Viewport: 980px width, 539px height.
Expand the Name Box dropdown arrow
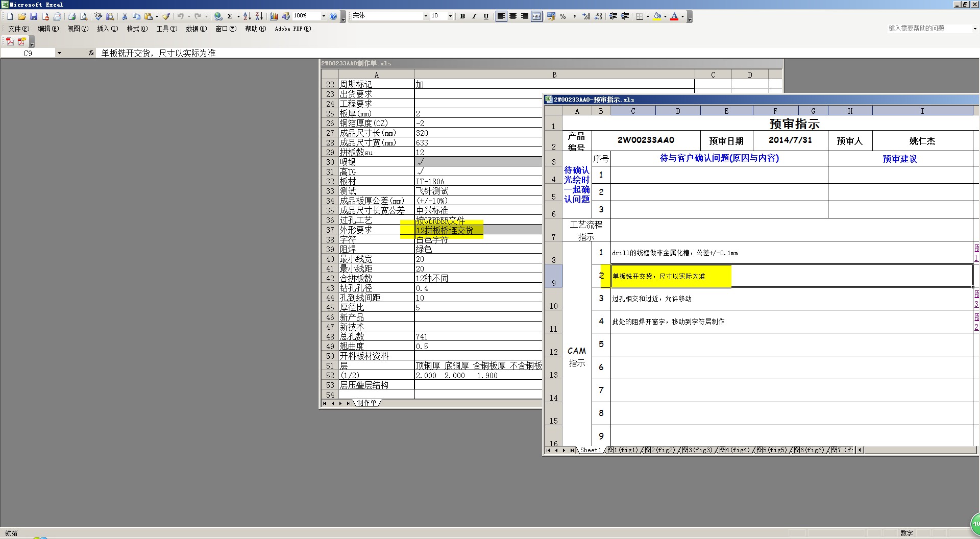point(59,53)
